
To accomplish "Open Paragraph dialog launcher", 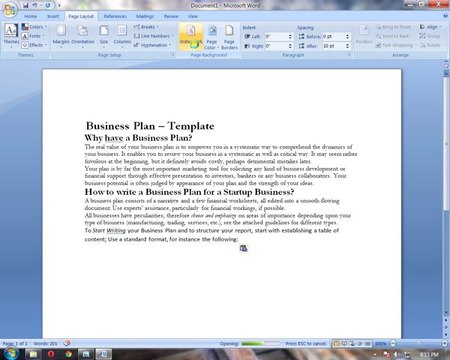I will [x=349, y=55].
